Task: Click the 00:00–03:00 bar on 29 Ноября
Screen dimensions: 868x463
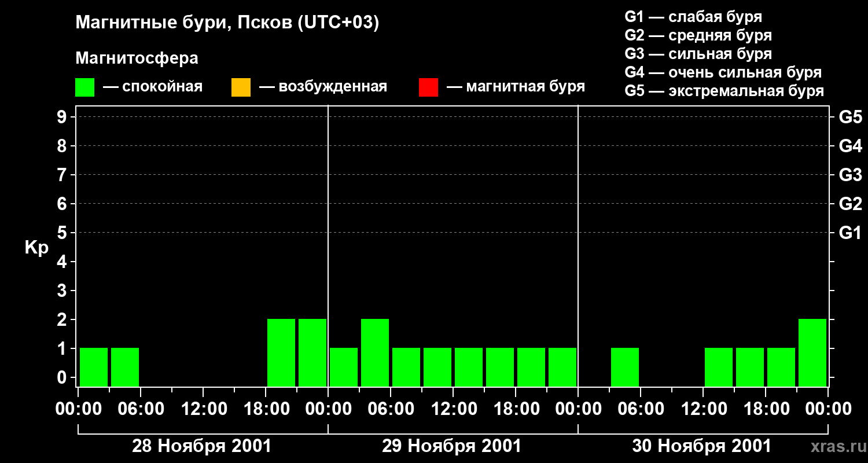Action: click(x=344, y=367)
